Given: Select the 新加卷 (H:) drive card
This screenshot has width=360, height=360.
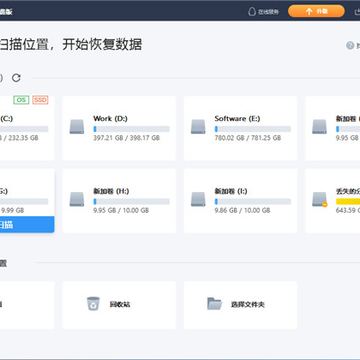Looking at the screenshot, I should click(x=119, y=201).
